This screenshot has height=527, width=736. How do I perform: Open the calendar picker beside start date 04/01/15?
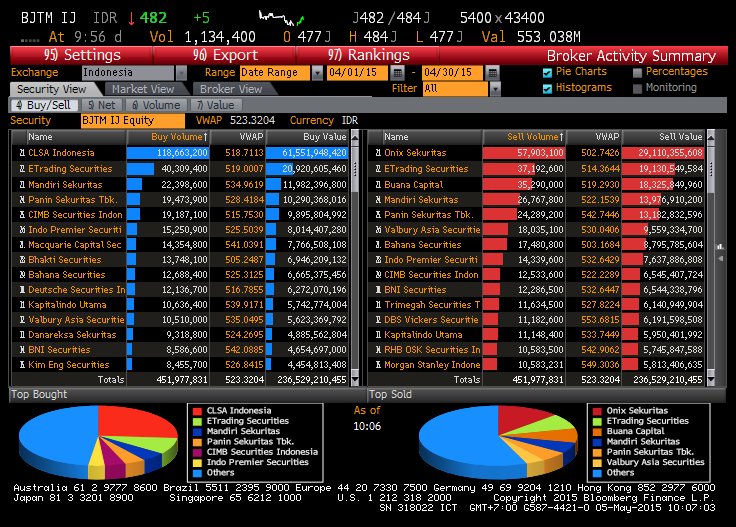[399, 73]
